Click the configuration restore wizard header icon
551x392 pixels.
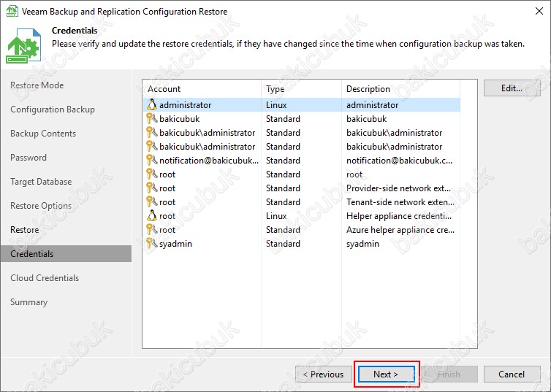[23, 46]
